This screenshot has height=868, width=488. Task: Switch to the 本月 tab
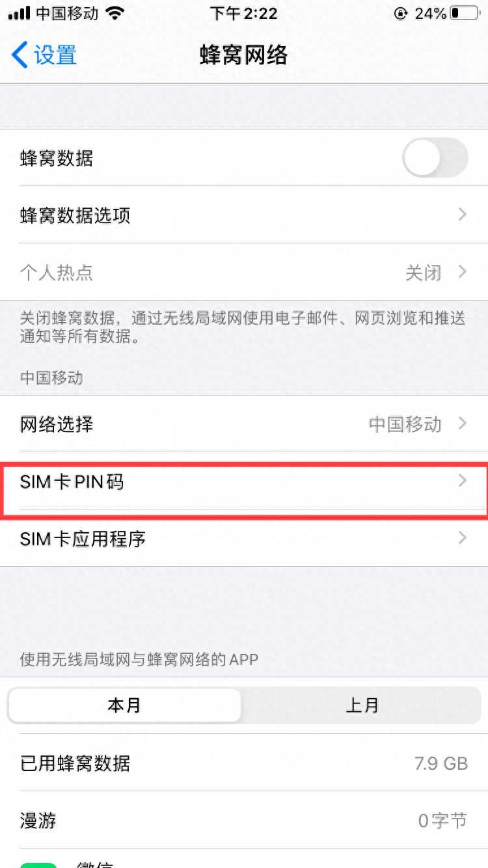pos(124,705)
